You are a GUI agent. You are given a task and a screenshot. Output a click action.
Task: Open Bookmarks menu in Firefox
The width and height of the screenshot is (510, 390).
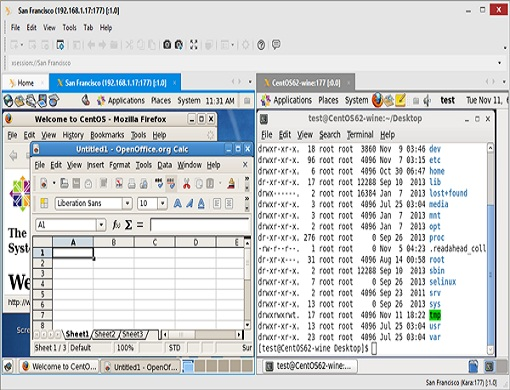tap(107, 135)
